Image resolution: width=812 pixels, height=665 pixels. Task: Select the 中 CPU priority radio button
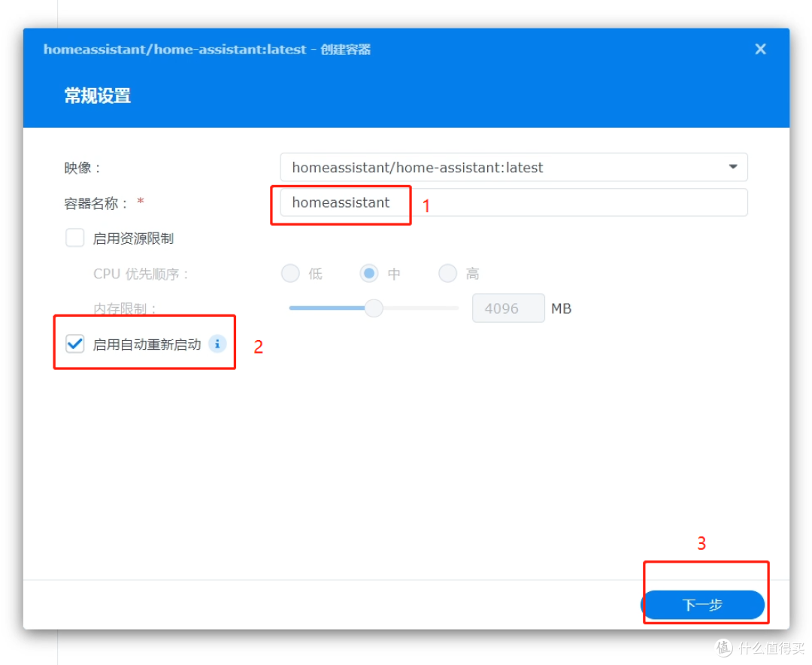[369, 274]
